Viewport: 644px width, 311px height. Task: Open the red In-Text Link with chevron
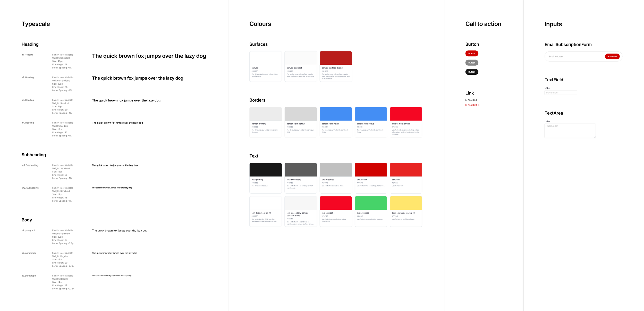pyautogui.click(x=471, y=105)
